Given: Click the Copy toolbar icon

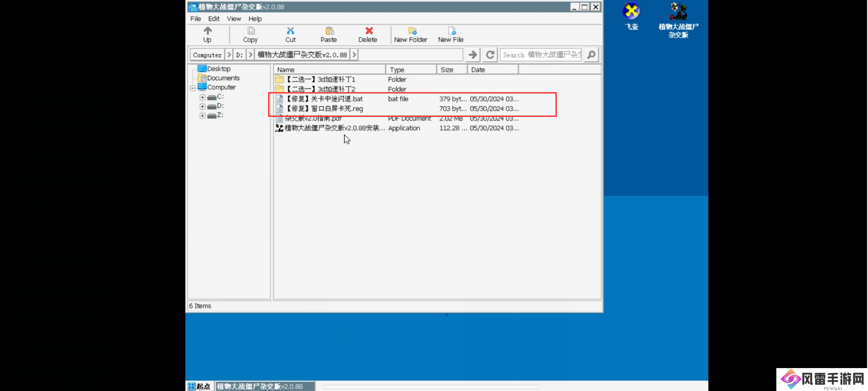Looking at the screenshot, I should tap(251, 31).
